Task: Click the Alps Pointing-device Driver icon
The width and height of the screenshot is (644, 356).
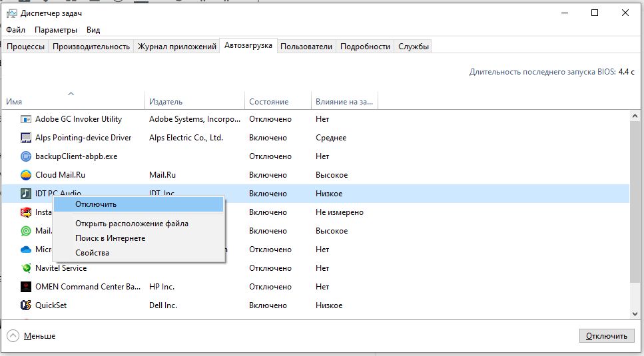Action: 26,138
